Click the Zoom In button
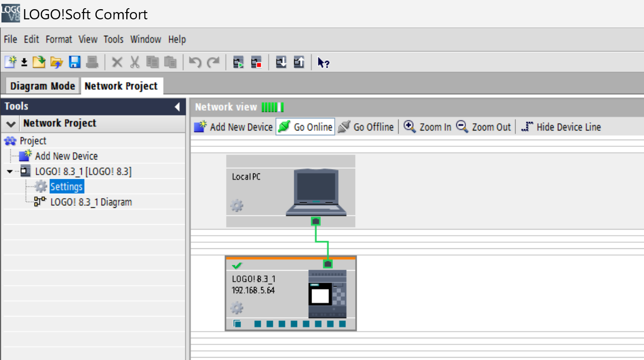 tap(427, 127)
